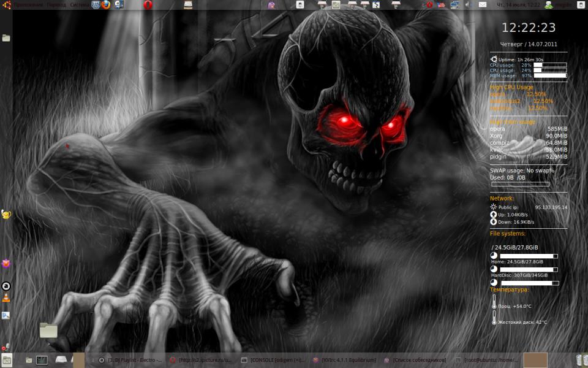Open the Pidgin icon in the top panel
This screenshot has width=588, height=368.
coord(271,5)
